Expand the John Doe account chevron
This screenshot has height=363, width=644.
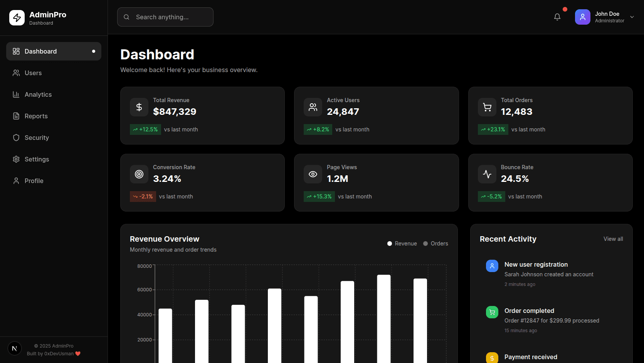coord(632,17)
